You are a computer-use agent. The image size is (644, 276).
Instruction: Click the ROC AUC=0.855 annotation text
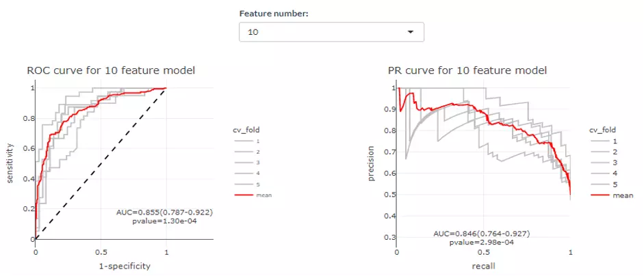[165, 212]
